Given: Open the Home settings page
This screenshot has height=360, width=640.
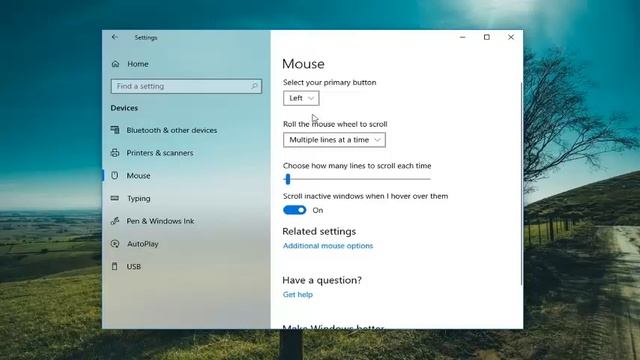Looking at the screenshot, I should point(138,64).
